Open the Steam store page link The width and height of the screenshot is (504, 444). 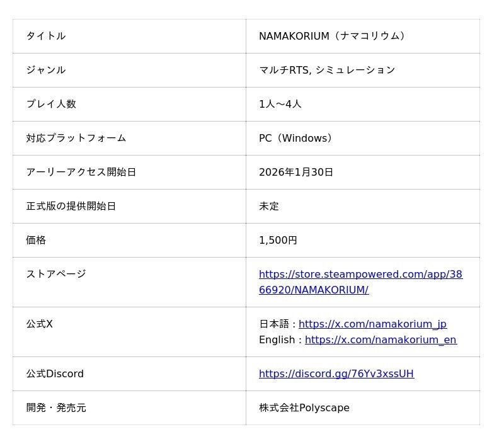[x=360, y=275]
